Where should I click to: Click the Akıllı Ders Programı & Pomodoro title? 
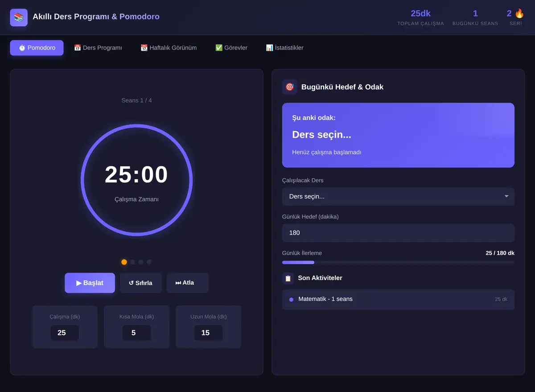click(96, 17)
